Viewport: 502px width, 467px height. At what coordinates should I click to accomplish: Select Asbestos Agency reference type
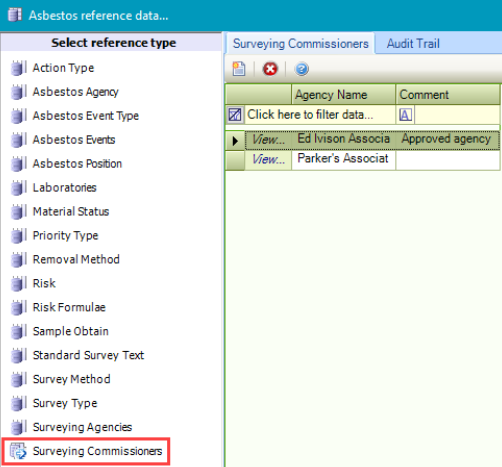(75, 92)
